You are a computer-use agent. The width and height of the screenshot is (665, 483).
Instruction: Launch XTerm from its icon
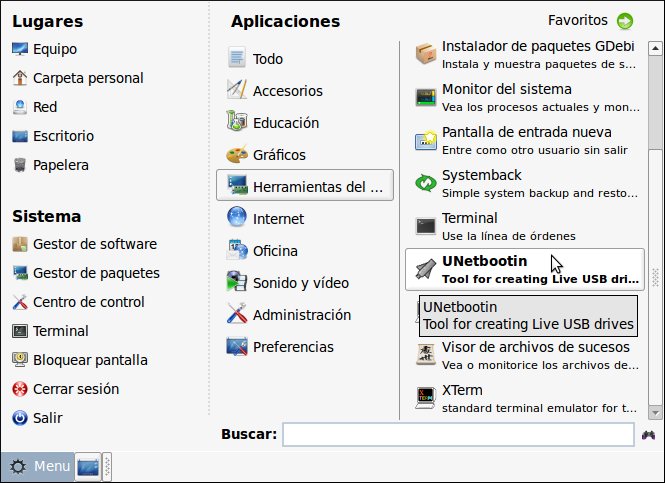tap(426, 398)
